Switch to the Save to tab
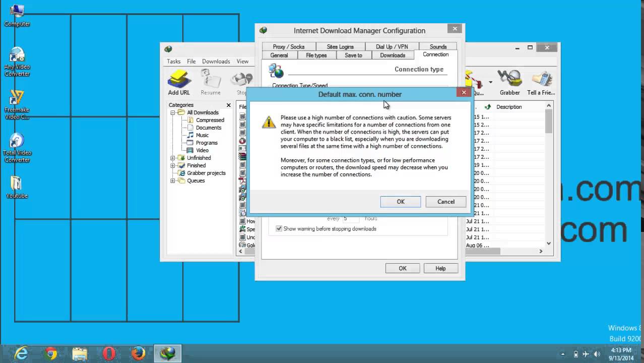Viewport: 644px width, 363px height. [x=353, y=55]
